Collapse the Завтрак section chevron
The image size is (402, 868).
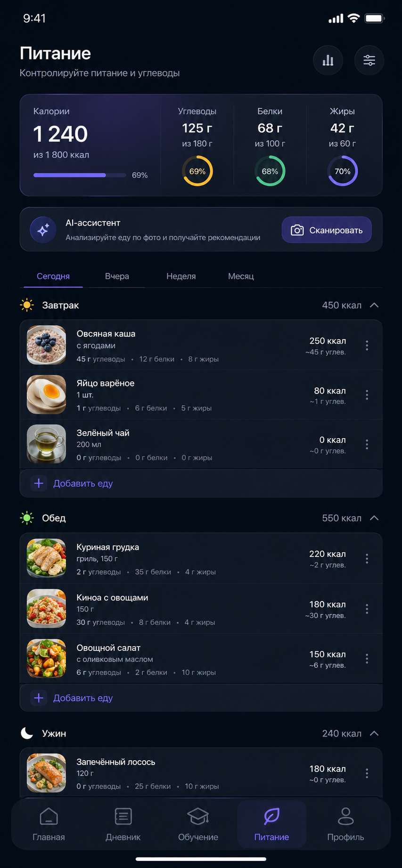(x=374, y=305)
